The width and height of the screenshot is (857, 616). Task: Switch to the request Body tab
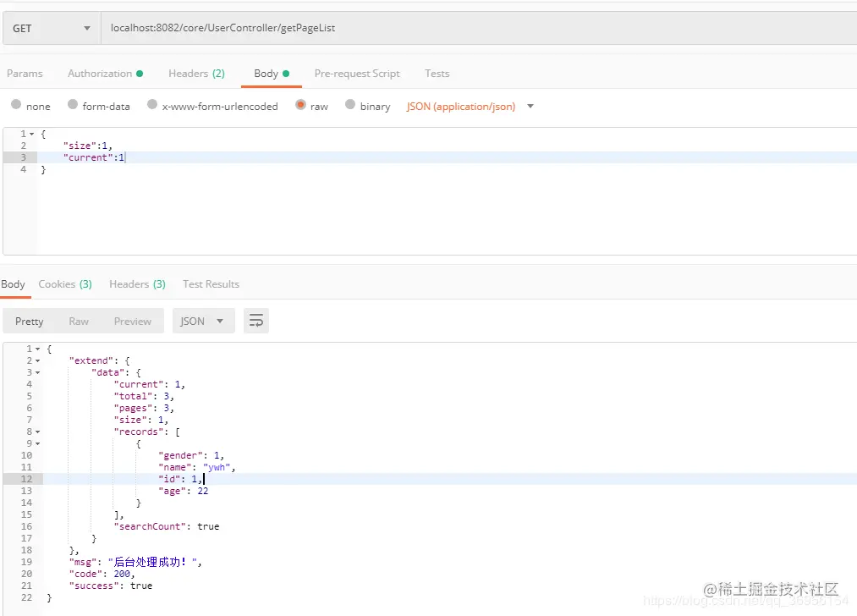(271, 74)
